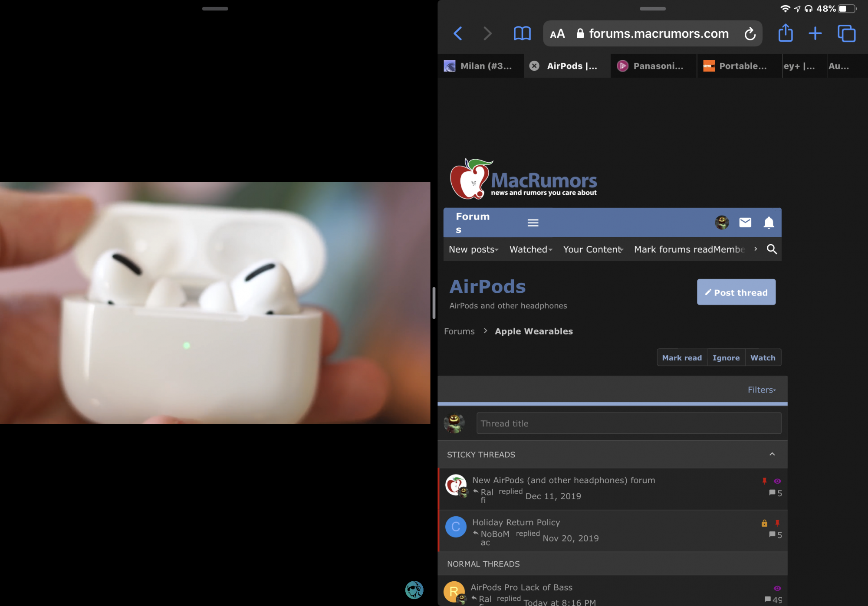
Task: Go back in Safari
Action: pos(457,33)
